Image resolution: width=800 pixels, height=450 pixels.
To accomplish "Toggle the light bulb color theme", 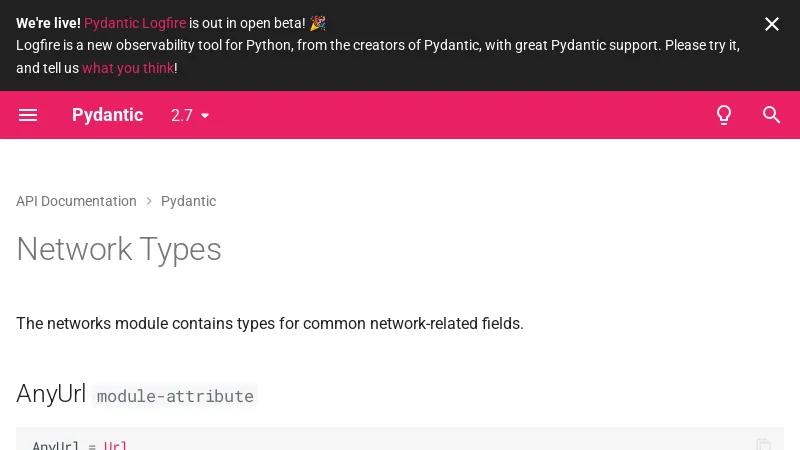I will coord(724,115).
